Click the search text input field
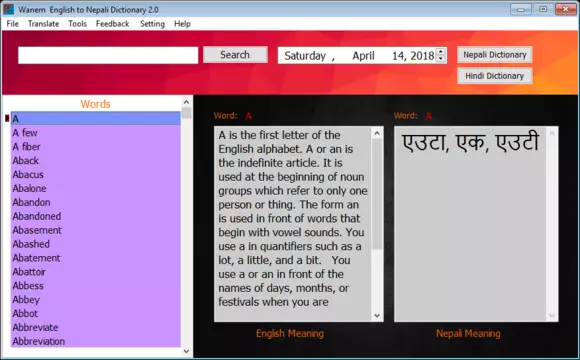The image size is (580, 360). point(108,55)
